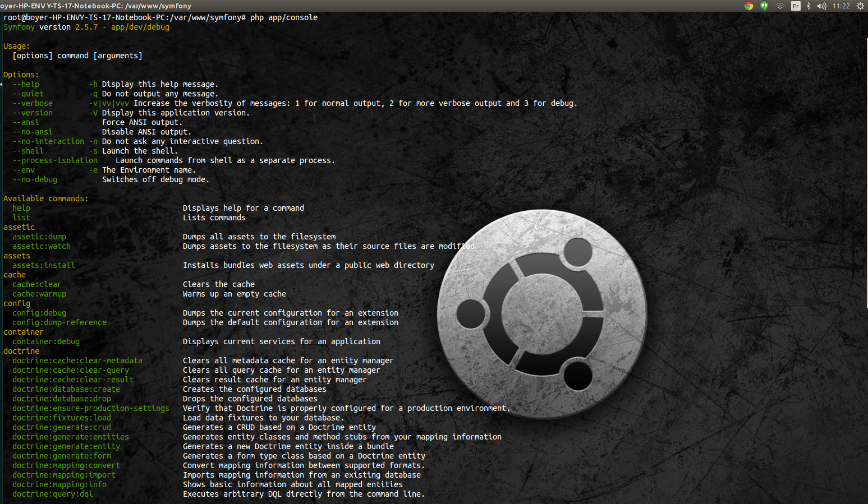The image size is (868, 504).
Task: Click 'doctrine:mapping:info' command name
Action: [x=59, y=484]
